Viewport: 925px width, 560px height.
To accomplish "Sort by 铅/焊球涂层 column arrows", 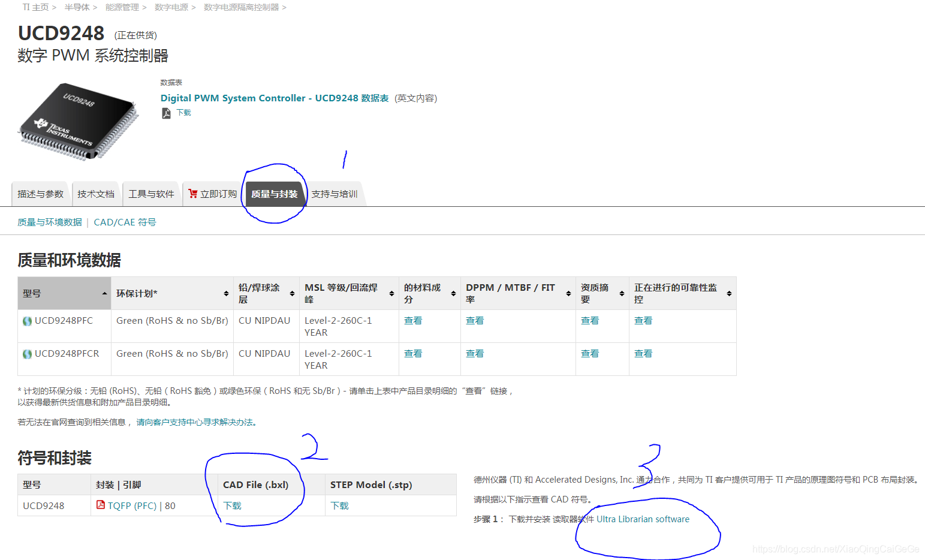I will [292, 294].
